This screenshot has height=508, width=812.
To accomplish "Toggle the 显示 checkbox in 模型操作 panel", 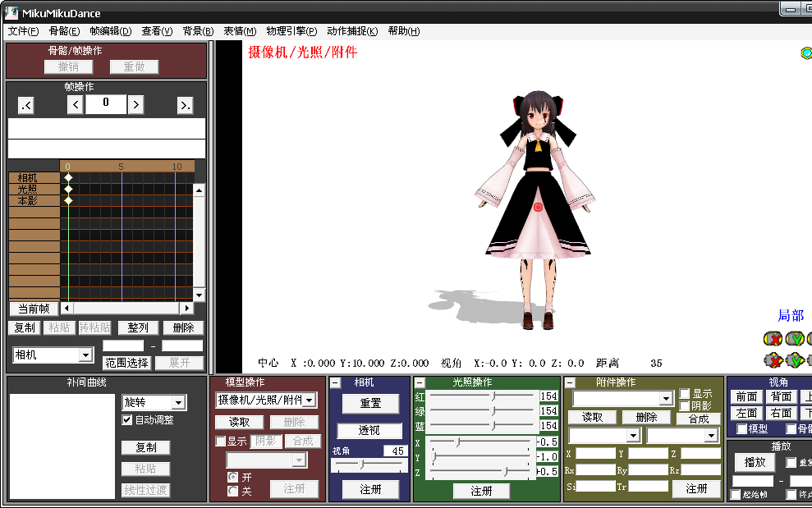I will 221,442.
